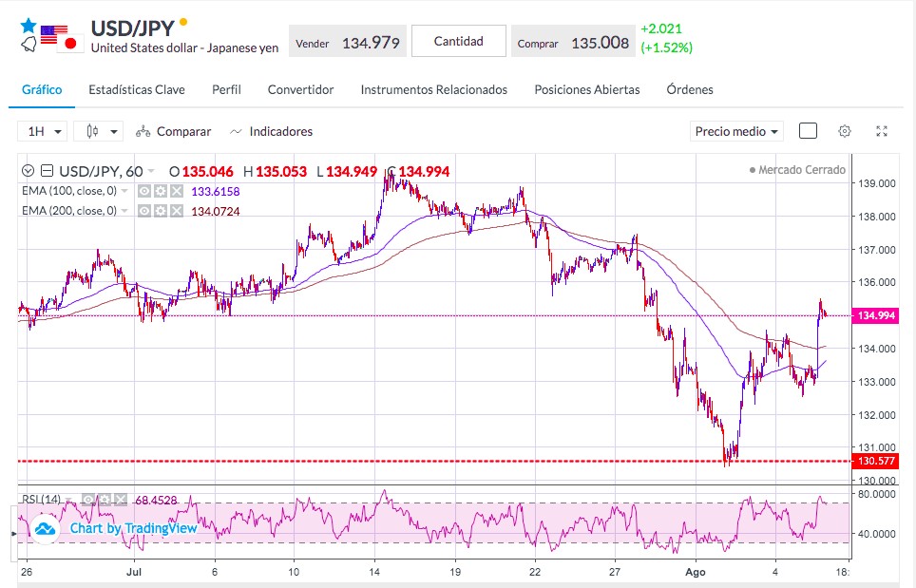
Task: Toggle visibility eye for RSI (14)
Action: coord(88,500)
